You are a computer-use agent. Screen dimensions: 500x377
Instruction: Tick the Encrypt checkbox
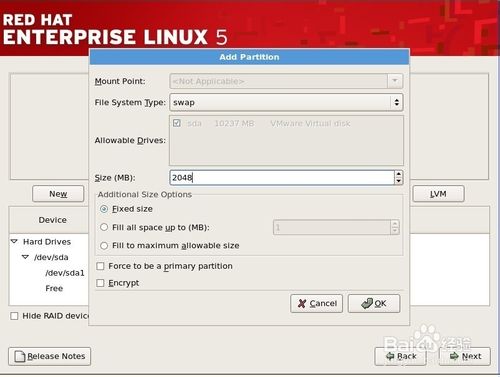pyautogui.click(x=100, y=283)
